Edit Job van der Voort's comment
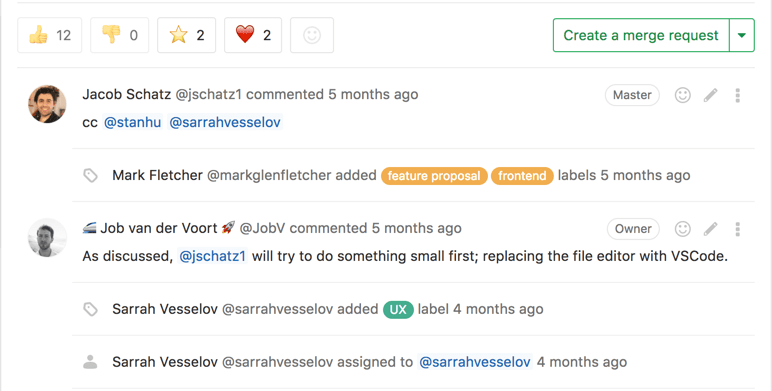 pyautogui.click(x=710, y=229)
